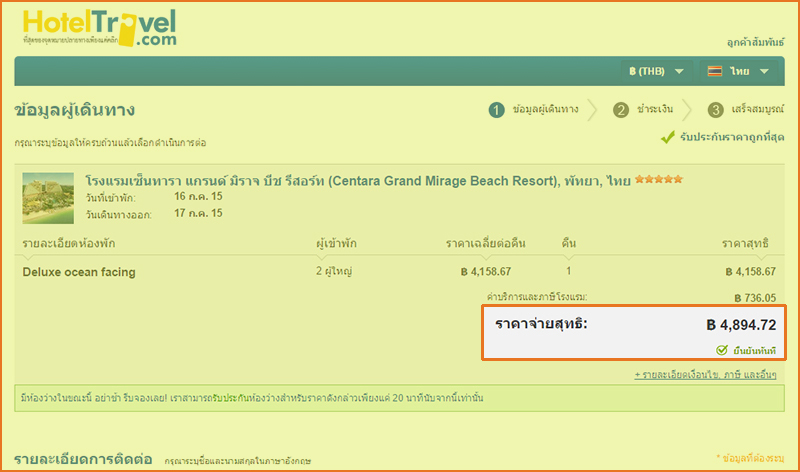The image size is (800, 472).
Task: Click the Deluxe ocean facing room name
Action: (x=79, y=271)
